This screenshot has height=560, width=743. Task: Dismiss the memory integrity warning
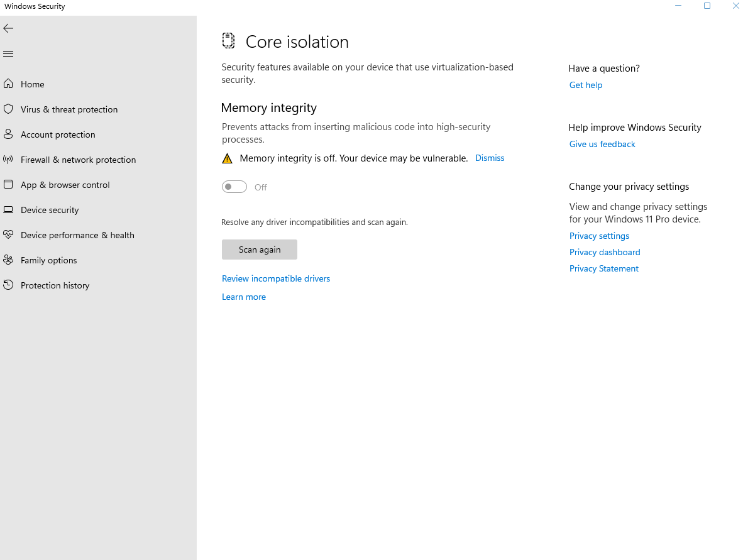(490, 158)
